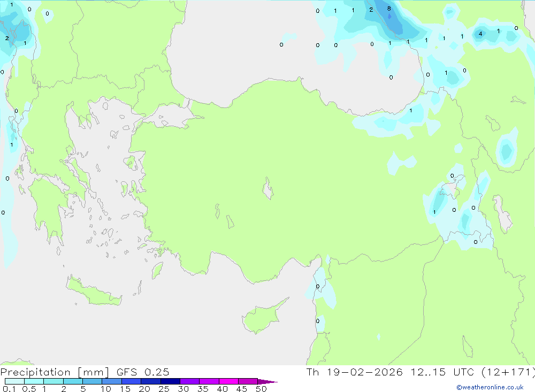This screenshot has width=535, height=392.
Task: Select the 30–35 purple legend swatch
Action: coord(189,381)
